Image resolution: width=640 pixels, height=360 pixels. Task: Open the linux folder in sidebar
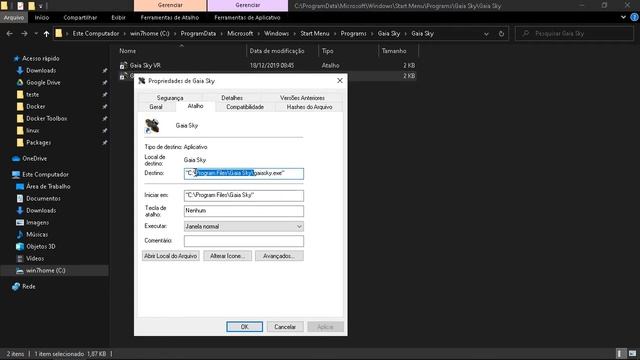[32, 131]
